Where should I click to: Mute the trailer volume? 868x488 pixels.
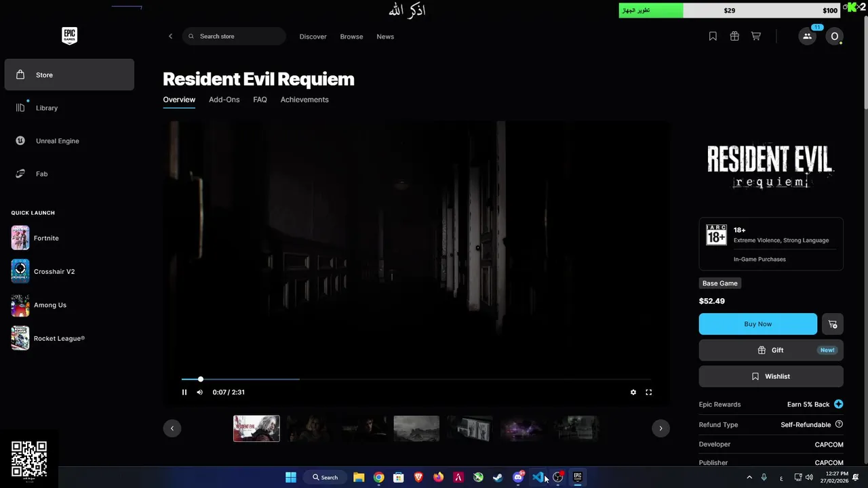click(199, 392)
